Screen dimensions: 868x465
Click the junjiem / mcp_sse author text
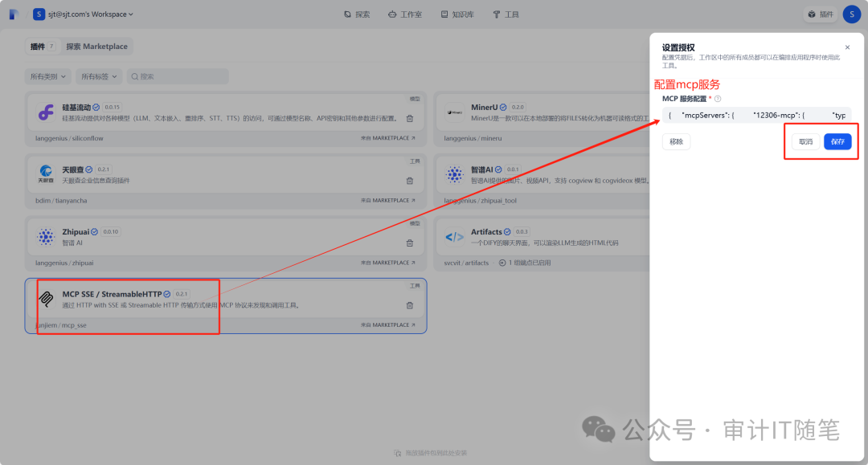pyautogui.click(x=61, y=325)
